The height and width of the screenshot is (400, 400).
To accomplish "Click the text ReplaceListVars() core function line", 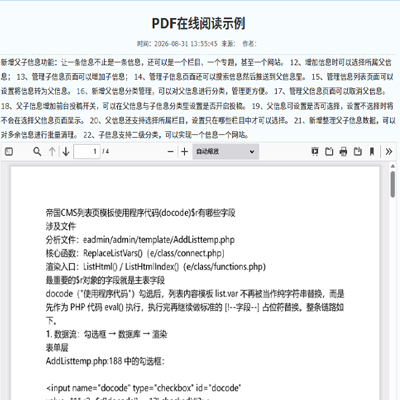I will [x=135, y=253].
